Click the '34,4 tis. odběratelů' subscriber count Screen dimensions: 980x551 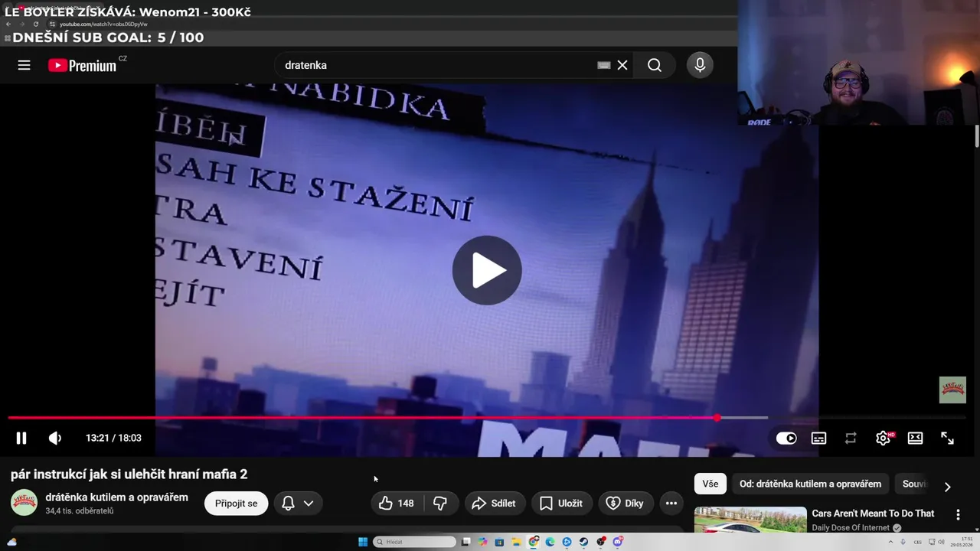pyautogui.click(x=80, y=510)
